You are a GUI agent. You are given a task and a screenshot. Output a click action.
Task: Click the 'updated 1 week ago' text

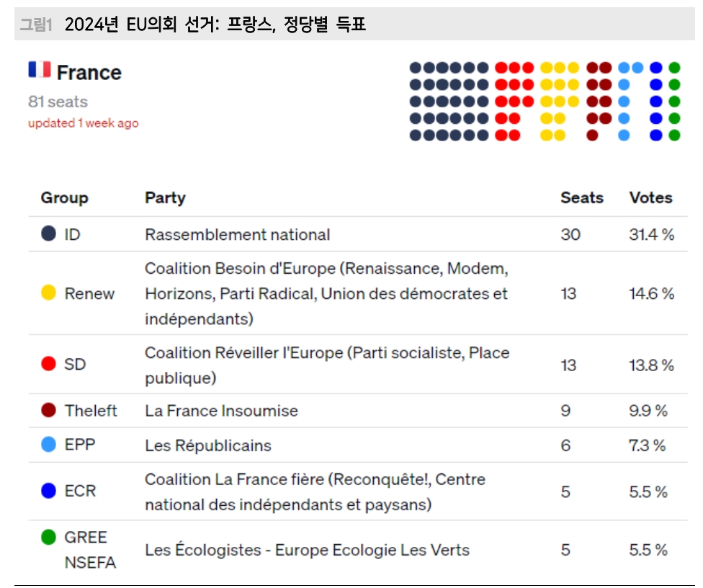(84, 123)
